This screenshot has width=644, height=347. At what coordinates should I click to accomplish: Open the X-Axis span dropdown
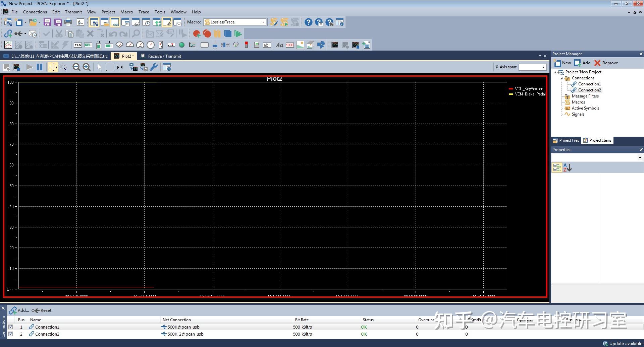(x=543, y=67)
